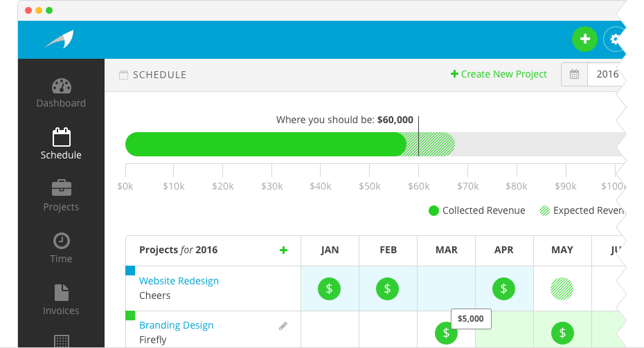The height and width of the screenshot is (348, 644).
Task: Click empty March cell for Website Redesign
Action: pos(447,289)
